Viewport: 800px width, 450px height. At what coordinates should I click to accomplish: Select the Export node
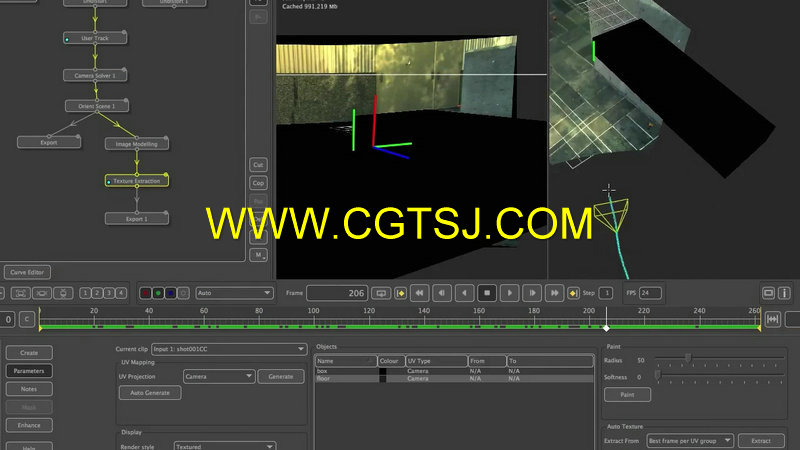49,142
